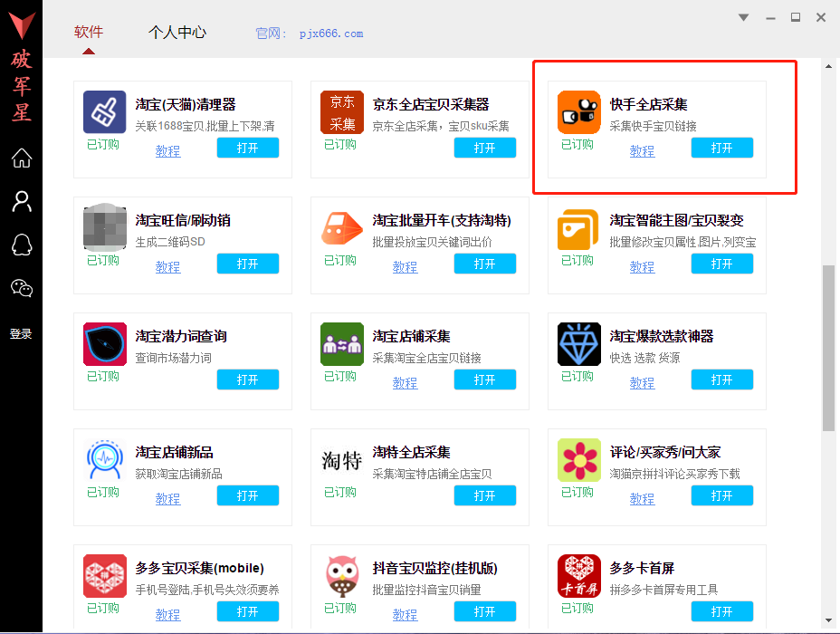This screenshot has width=840, height=634.
Task: Open the title bar dropdown arrow menu
Action: (x=743, y=18)
